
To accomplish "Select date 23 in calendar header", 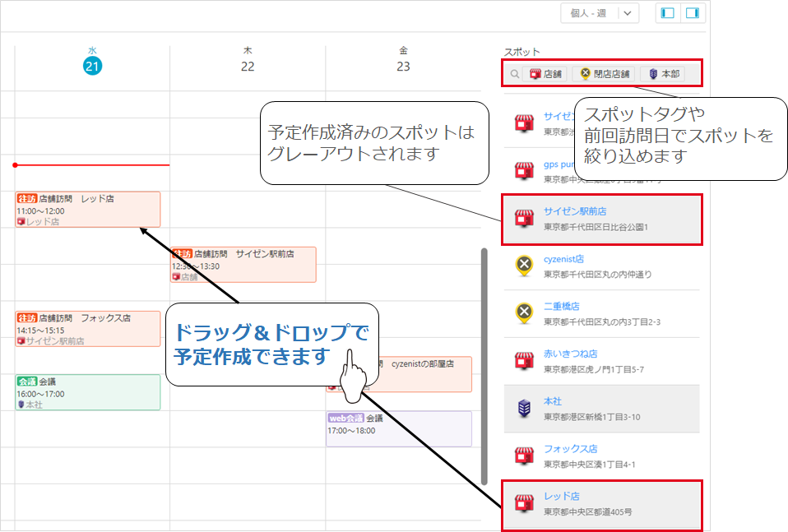I will point(403,67).
